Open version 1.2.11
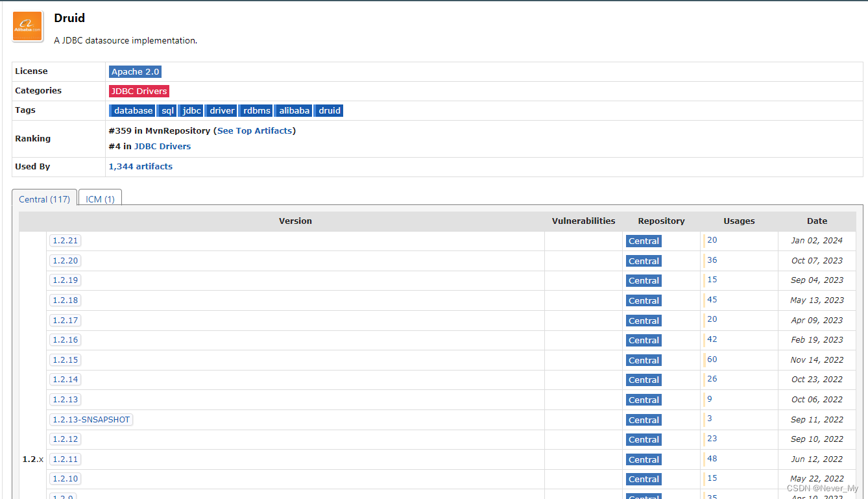 65,459
